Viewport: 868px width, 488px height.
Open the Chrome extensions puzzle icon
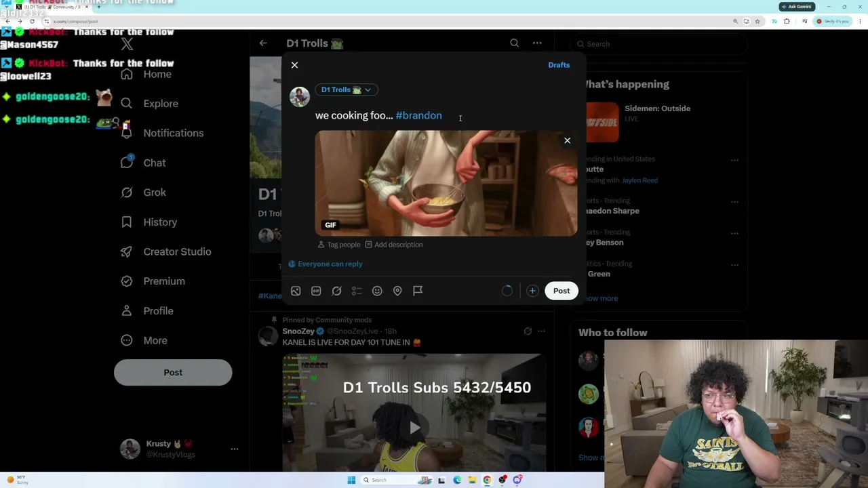pyautogui.click(x=787, y=21)
